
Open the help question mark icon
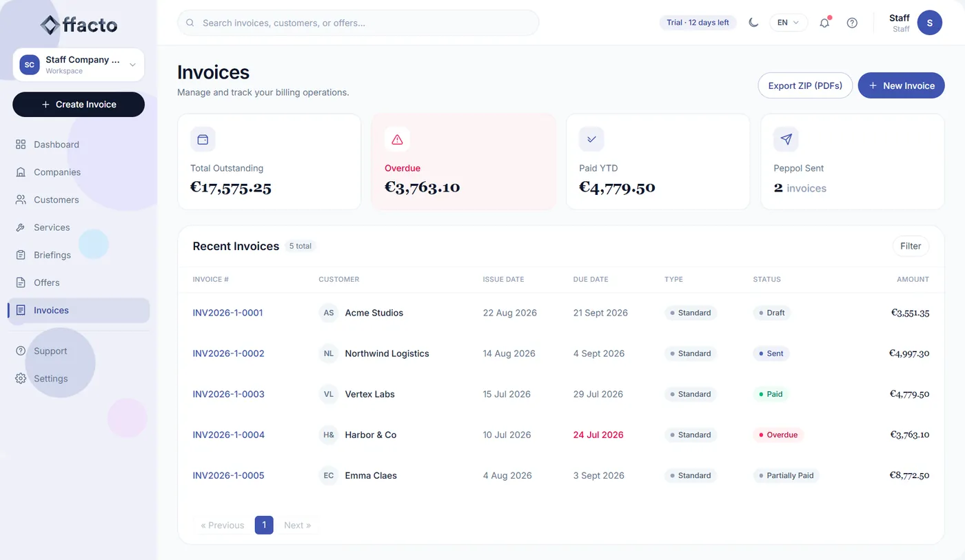tap(852, 23)
